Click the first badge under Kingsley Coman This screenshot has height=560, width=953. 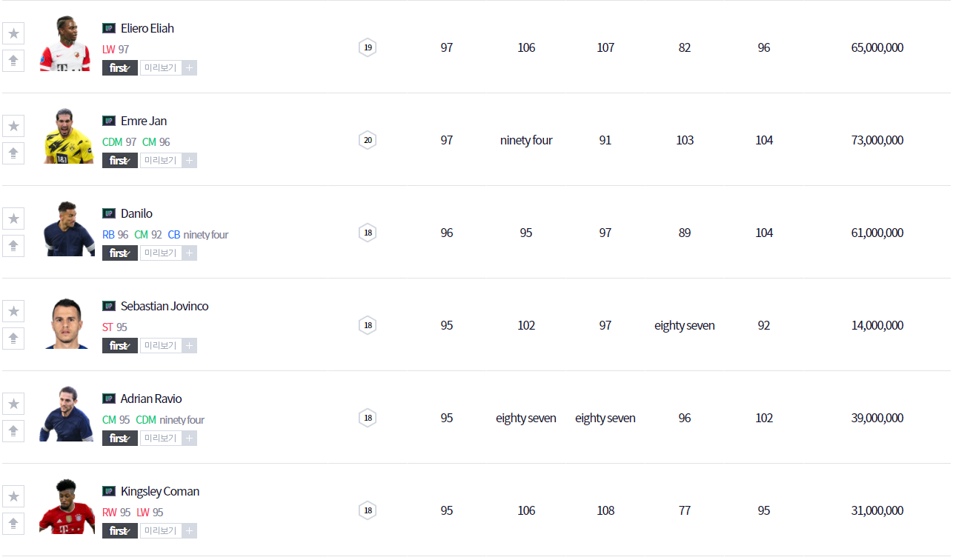tap(119, 531)
